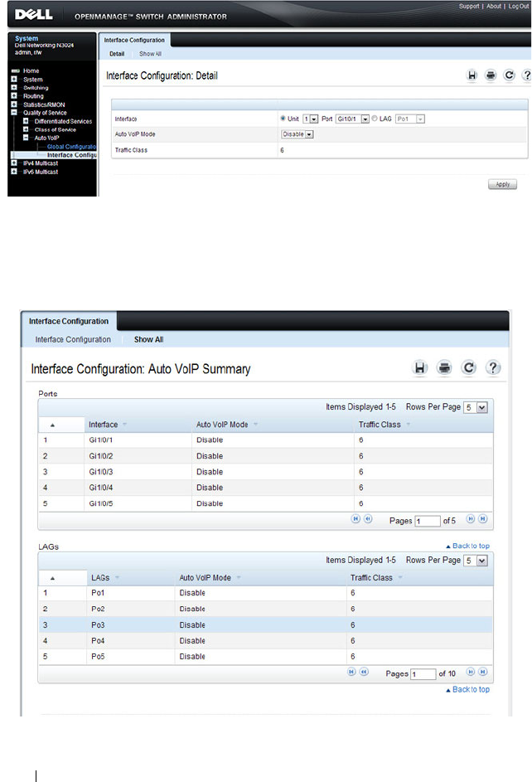This screenshot has width=532, height=782.
Task: Click save icon in Detail page header
Action: pos(472,75)
